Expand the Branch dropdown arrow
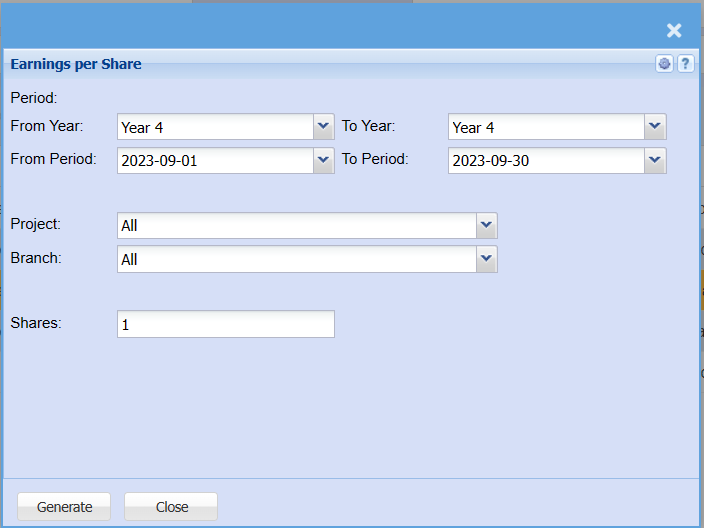Screen dimensions: 704x528 point(486,259)
